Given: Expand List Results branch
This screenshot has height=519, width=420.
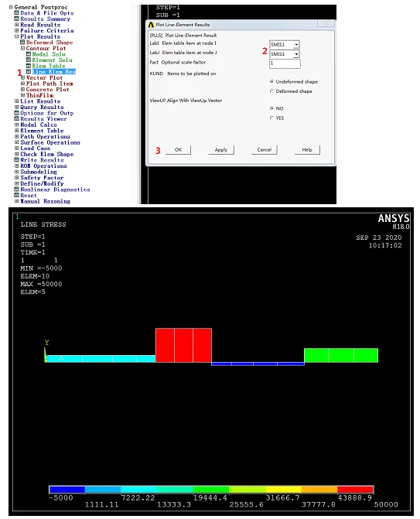Looking at the screenshot, I should (16, 101).
